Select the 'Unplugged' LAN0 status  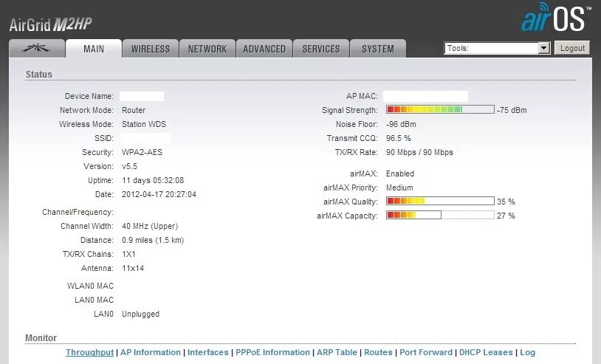(x=140, y=314)
